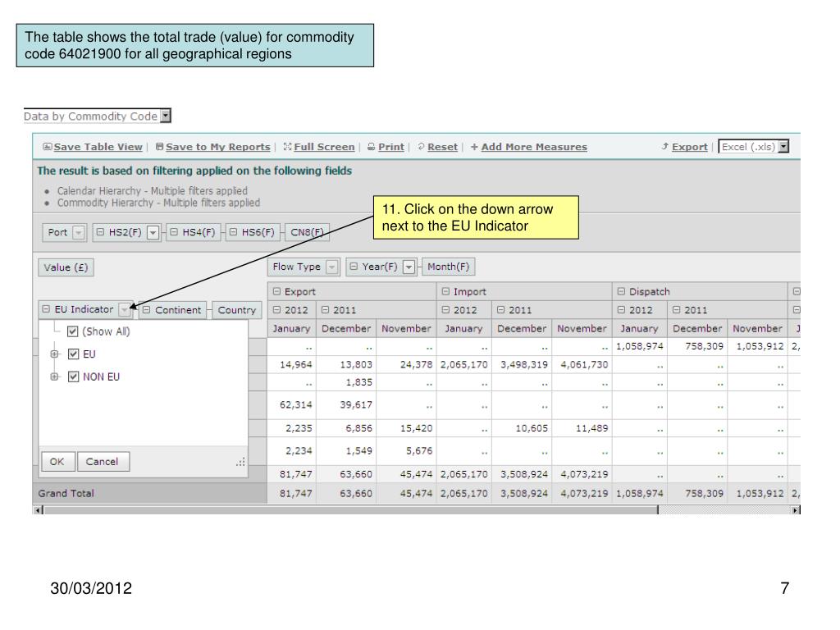Open the HS2(F) dropdown arrow
This screenshot has width=840, height=630.
pyautogui.click(x=153, y=232)
